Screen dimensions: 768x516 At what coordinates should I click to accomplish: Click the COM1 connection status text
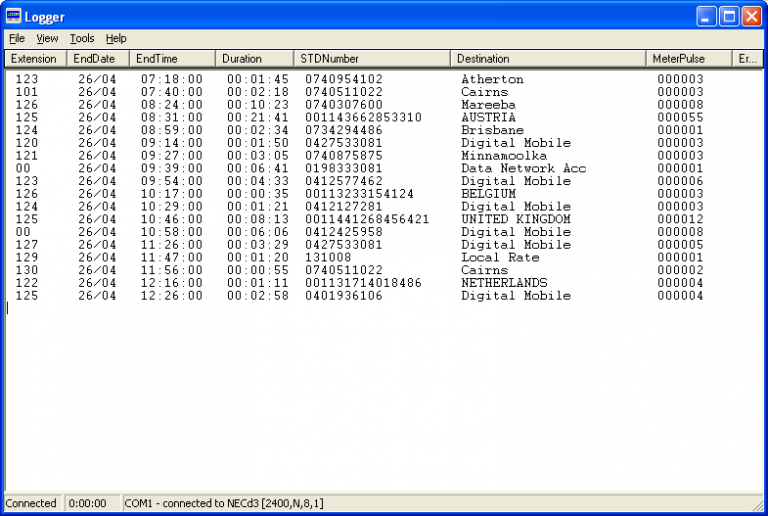pos(224,503)
